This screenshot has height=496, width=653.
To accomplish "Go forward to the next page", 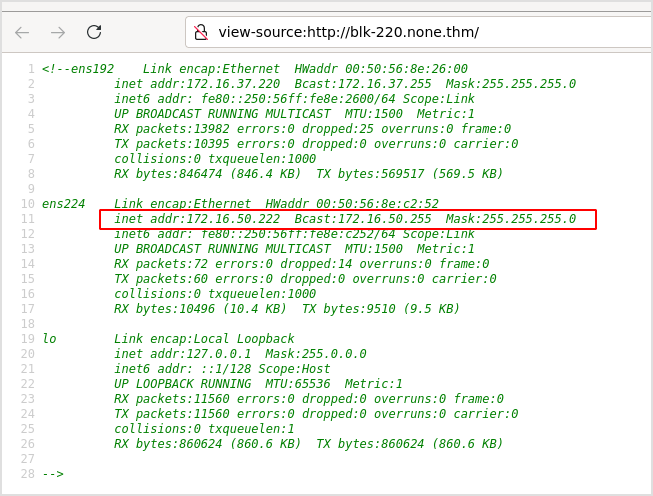I will click(x=58, y=32).
